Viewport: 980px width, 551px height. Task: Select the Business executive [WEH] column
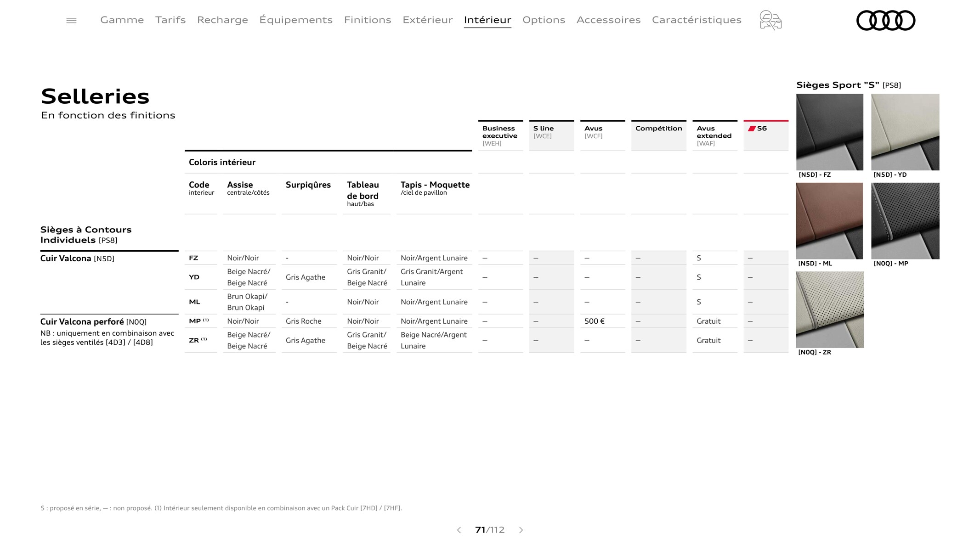click(x=499, y=134)
